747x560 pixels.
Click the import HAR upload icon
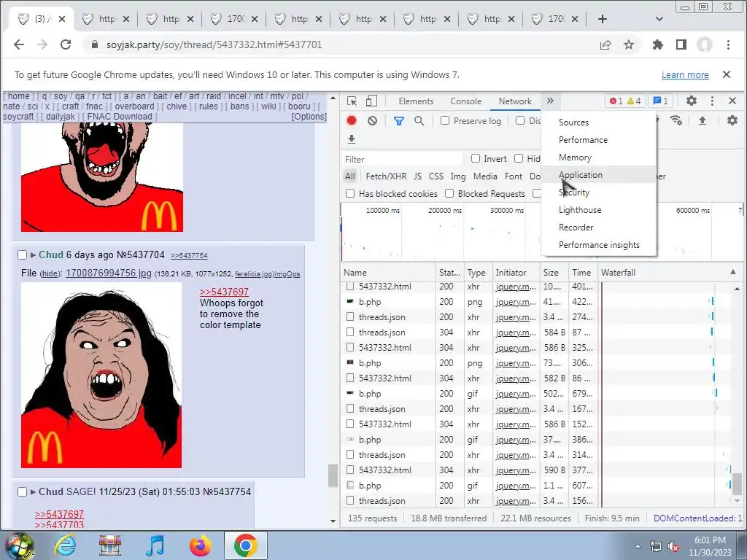click(703, 120)
